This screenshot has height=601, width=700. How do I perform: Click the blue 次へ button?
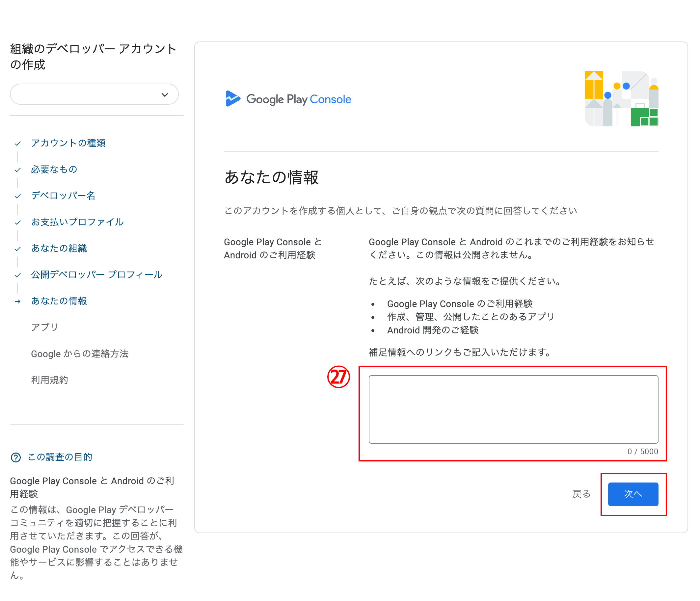[x=633, y=494]
